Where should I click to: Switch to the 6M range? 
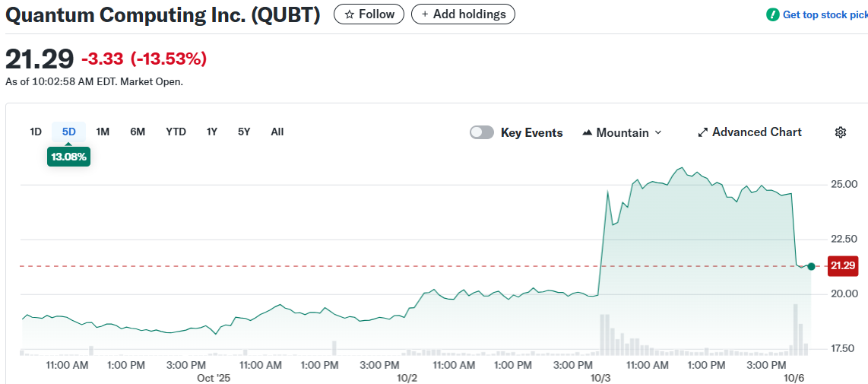pyautogui.click(x=138, y=132)
